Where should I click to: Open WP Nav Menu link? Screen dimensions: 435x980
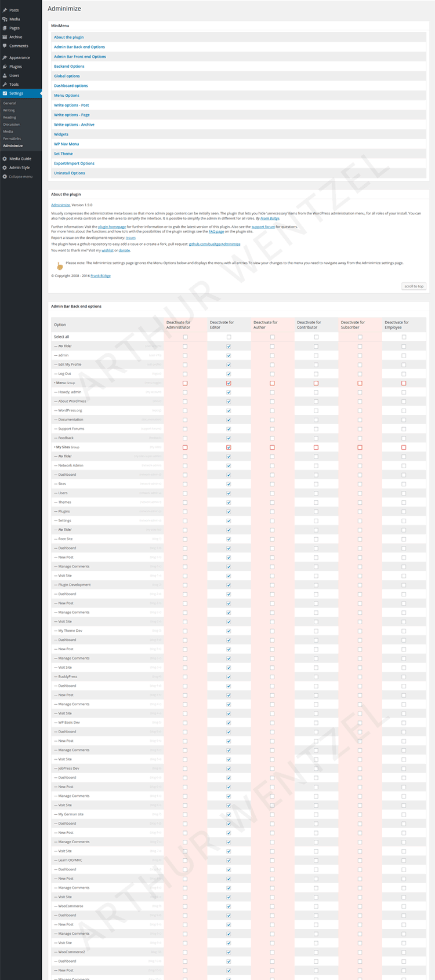click(66, 144)
